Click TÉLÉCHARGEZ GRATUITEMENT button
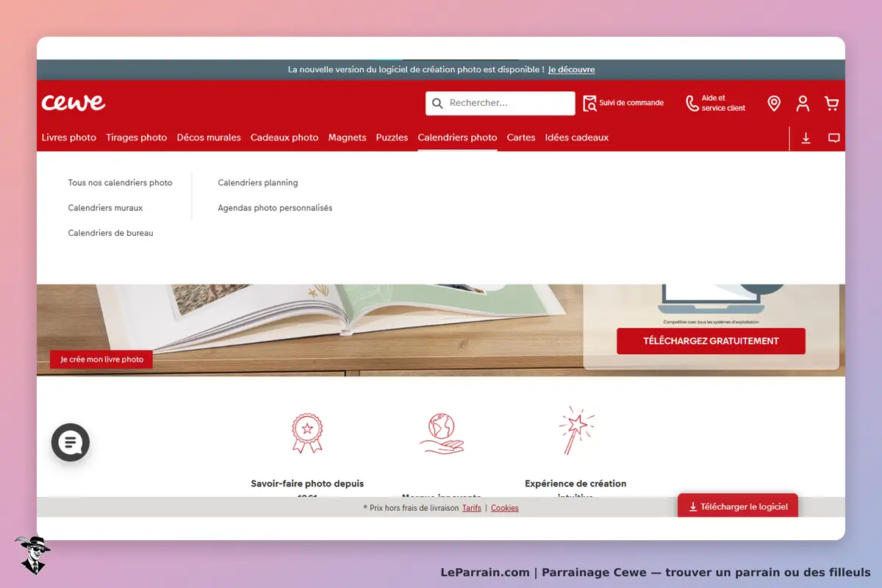This screenshot has height=588, width=882. [x=711, y=341]
